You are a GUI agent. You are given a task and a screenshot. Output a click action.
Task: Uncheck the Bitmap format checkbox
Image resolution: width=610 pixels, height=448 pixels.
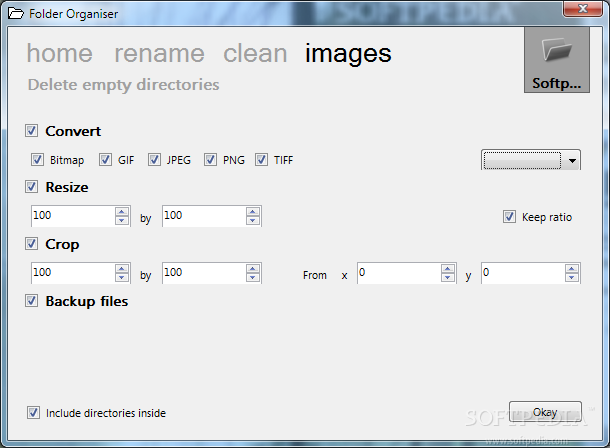point(37,159)
